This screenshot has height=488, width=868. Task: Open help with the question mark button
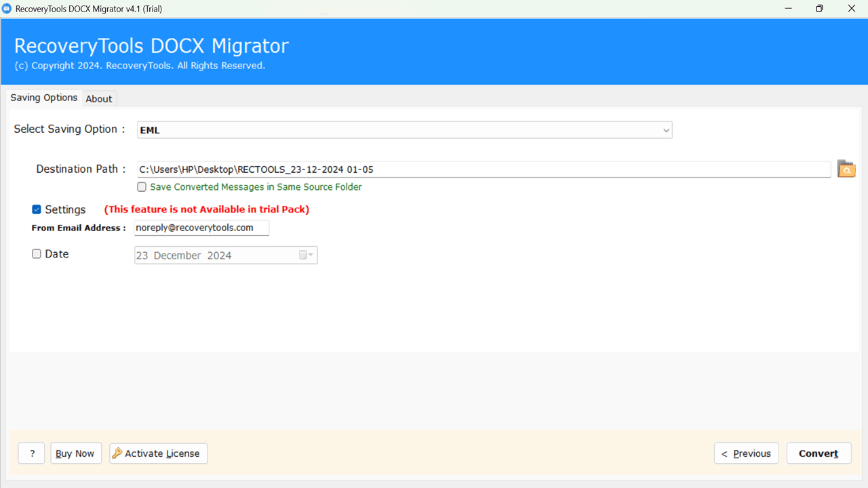click(32, 453)
